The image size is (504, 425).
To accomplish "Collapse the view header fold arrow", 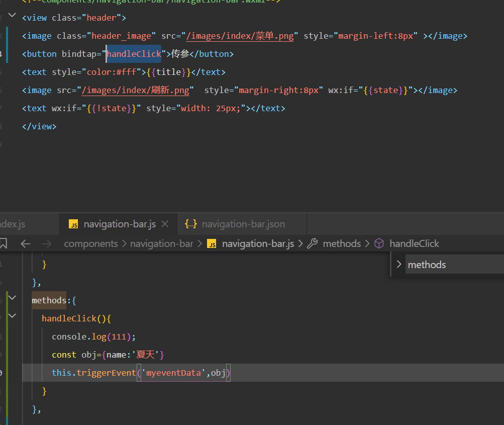I will (x=12, y=15).
